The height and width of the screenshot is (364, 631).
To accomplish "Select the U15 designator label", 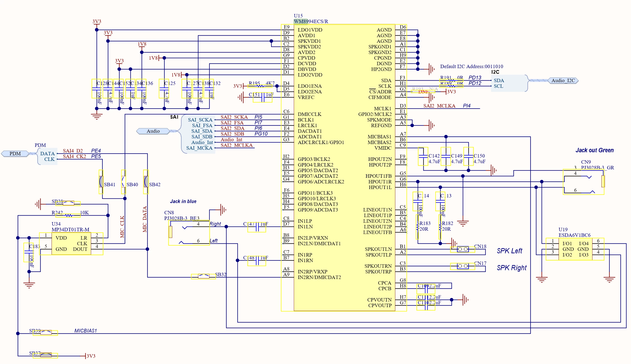I will 298,16.
